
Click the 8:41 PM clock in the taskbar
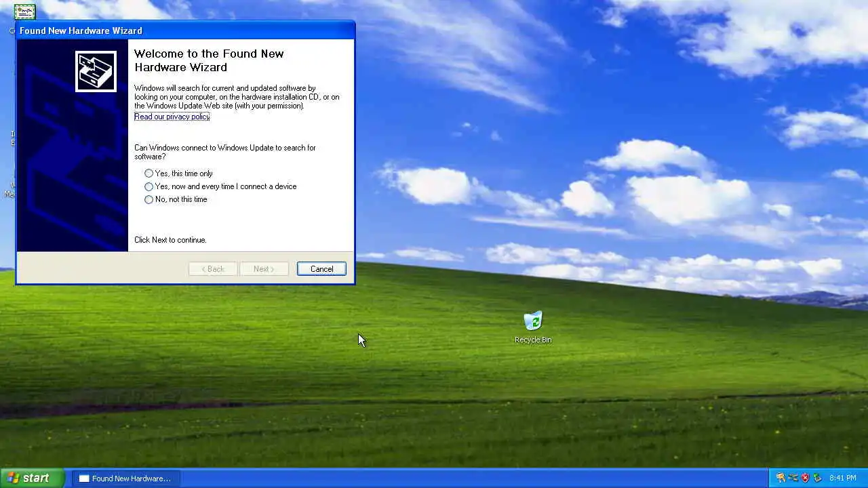tap(843, 479)
